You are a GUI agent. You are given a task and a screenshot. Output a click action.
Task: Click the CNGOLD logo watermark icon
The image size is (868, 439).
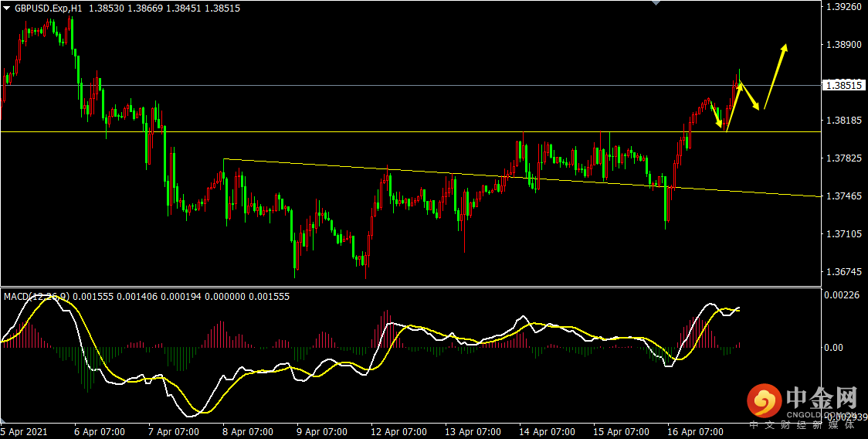click(764, 402)
